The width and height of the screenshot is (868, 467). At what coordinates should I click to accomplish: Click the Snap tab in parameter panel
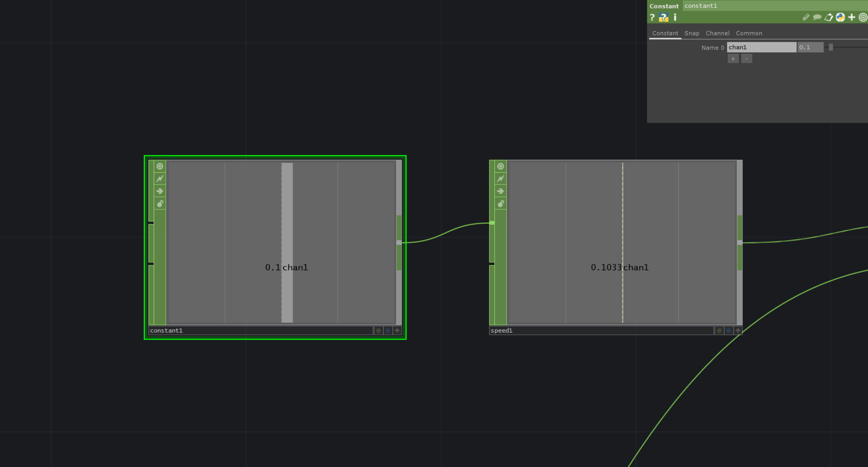point(691,33)
